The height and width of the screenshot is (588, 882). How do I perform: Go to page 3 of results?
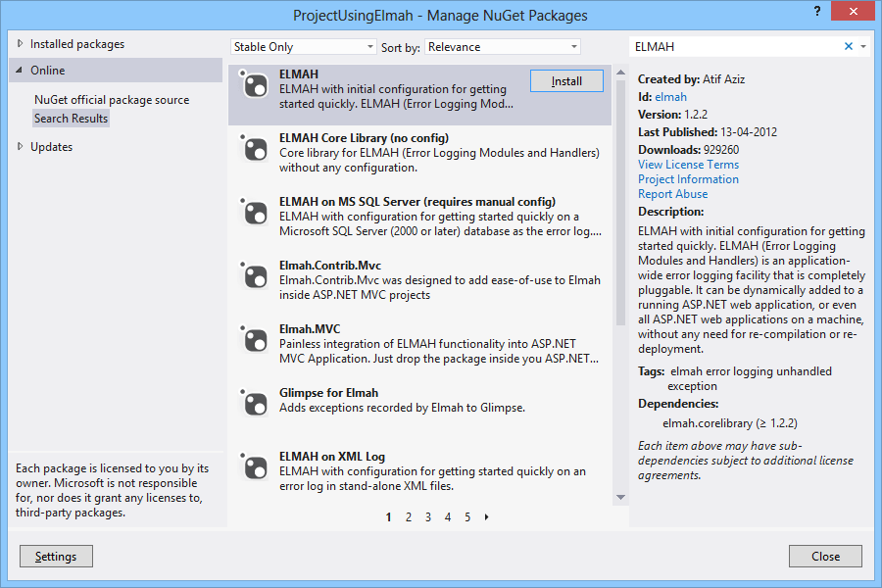427,516
